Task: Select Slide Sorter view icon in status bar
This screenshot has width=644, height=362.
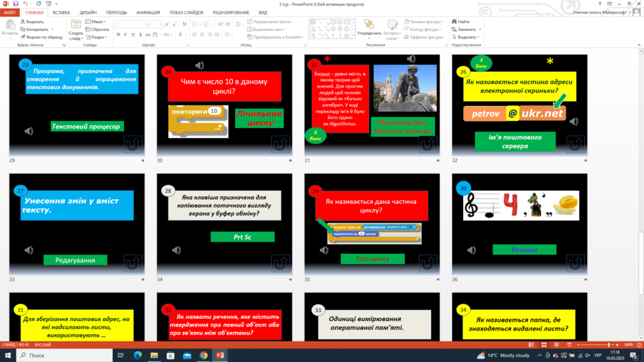Action: (x=544, y=345)
